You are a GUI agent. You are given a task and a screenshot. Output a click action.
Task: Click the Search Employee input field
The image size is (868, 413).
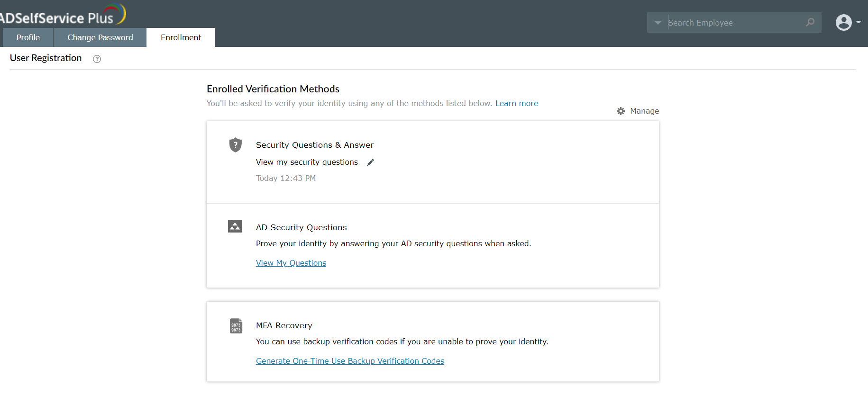coord(732,23)
